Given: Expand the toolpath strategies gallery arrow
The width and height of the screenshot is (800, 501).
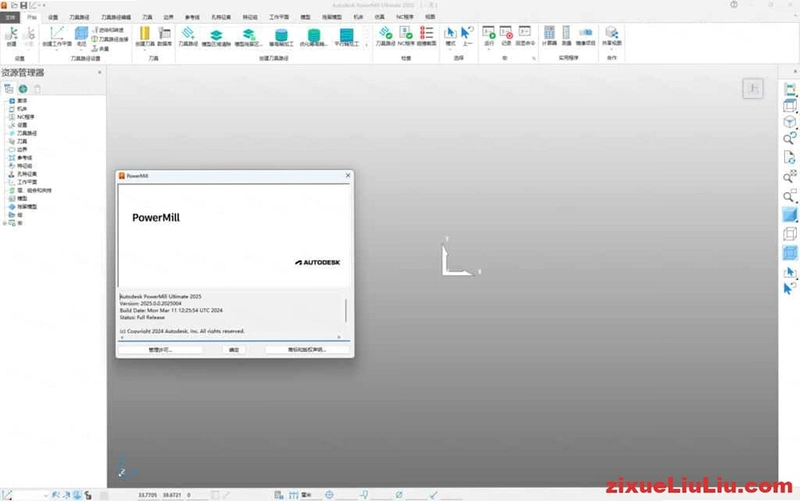Looking at the screenshot, I should [366, 44].
